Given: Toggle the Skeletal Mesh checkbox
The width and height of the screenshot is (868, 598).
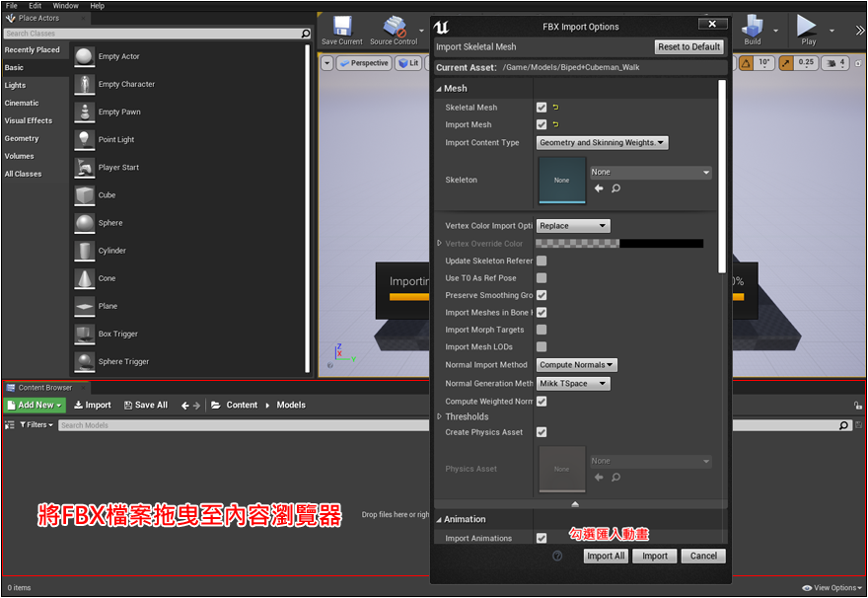Looking at the screenshot, I should [x=542, y=108].
